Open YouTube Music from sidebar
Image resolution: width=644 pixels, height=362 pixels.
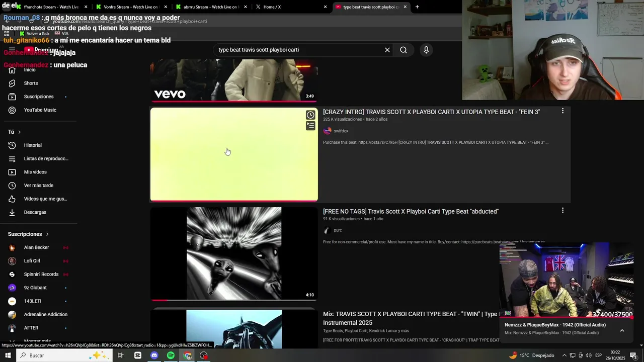click(x=40, y=110)
